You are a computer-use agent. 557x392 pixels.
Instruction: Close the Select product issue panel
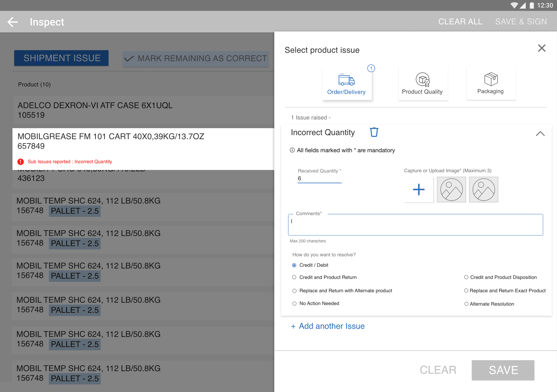point(541,48)
